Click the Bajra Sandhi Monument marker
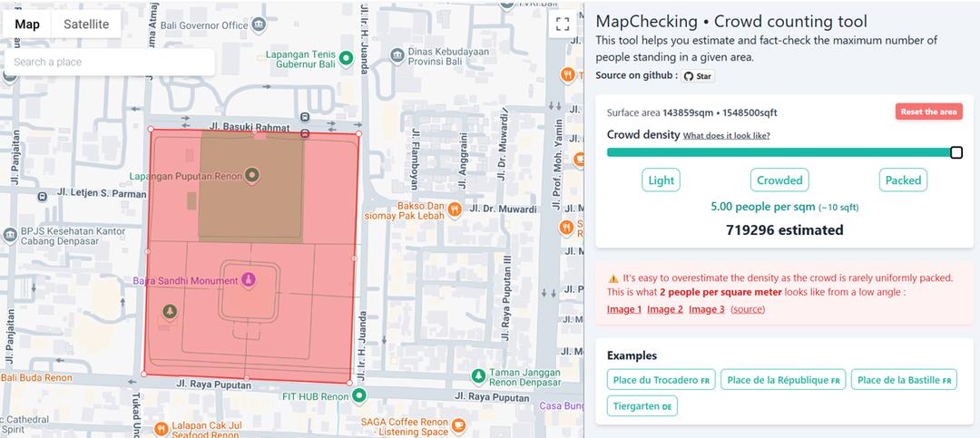Screen dimensions: 980x438 point(249,280)
